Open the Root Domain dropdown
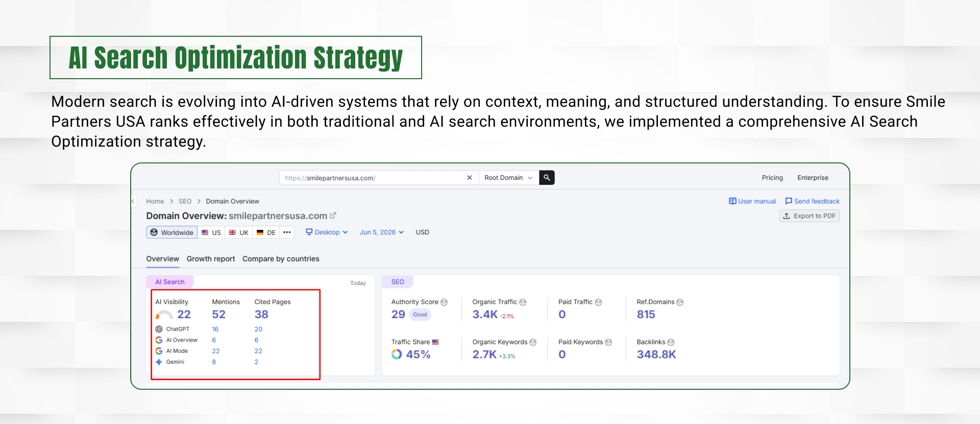The height and width of the screenshot is (424, 980). pyautogui.click(x=508, y=178)
